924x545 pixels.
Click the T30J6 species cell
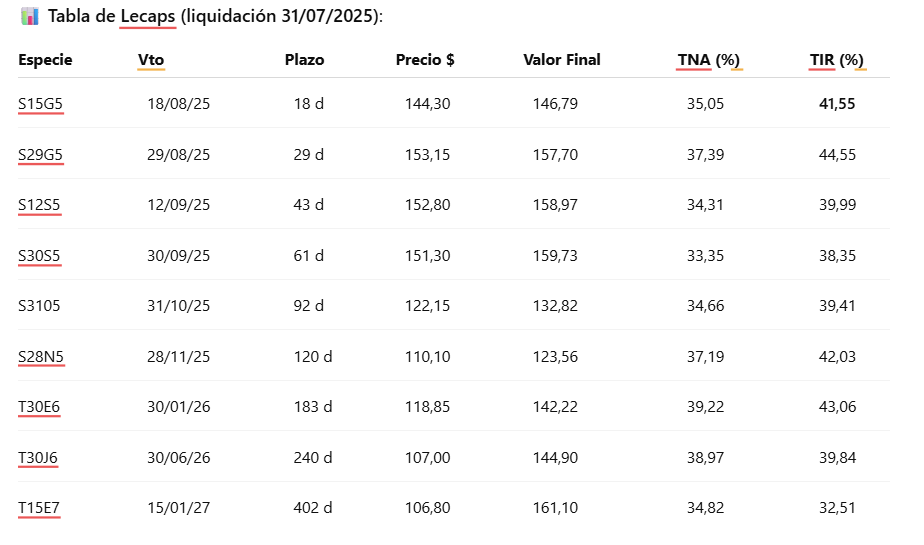coord(38,457)
